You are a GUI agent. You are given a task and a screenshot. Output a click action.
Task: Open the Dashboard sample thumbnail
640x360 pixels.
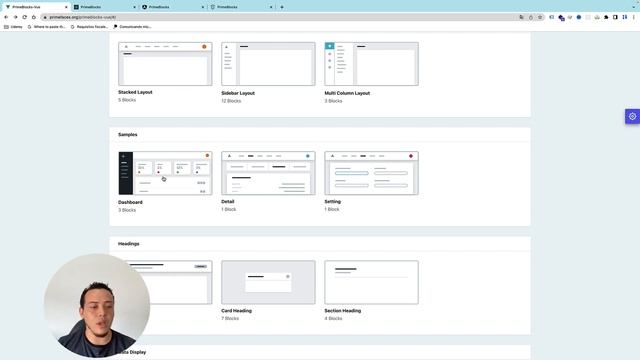point(165,173)
